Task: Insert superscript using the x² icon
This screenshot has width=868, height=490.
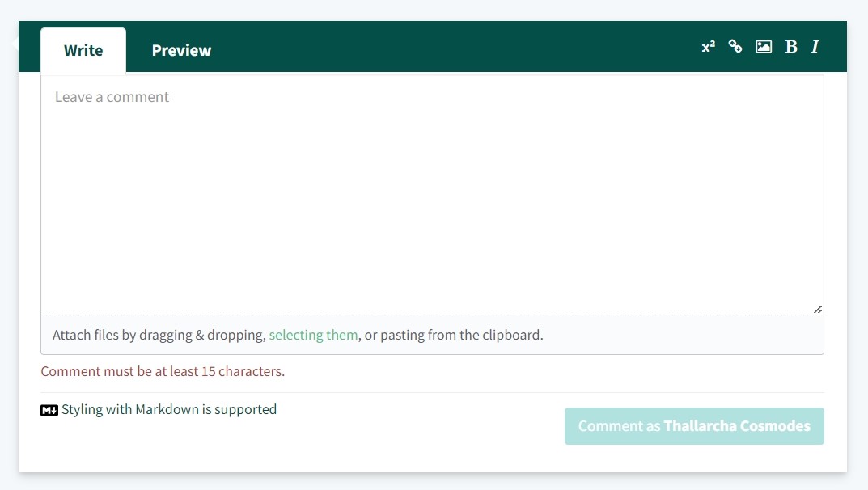Action: (x=708, y=47)
